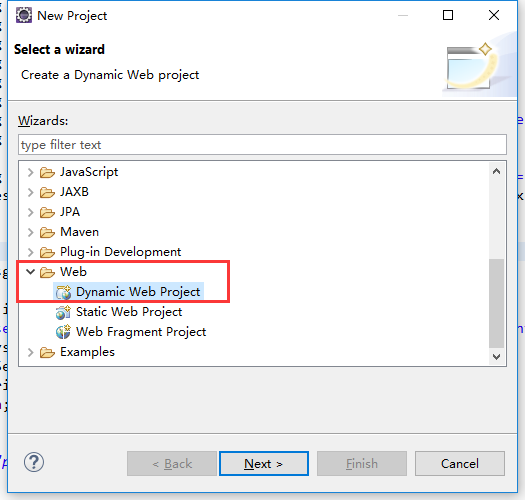This screenshot has width=525, height=500.
Task: Open help via the question mark icon
Action: (x=34, y=462)
